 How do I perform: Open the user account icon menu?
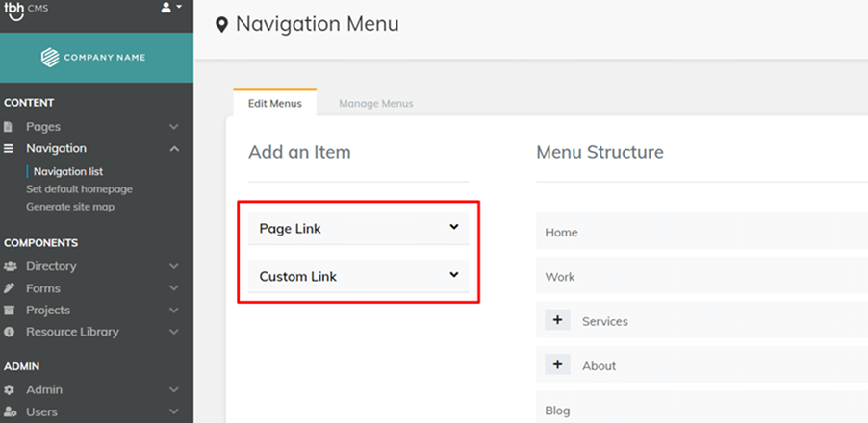(170, 8)
